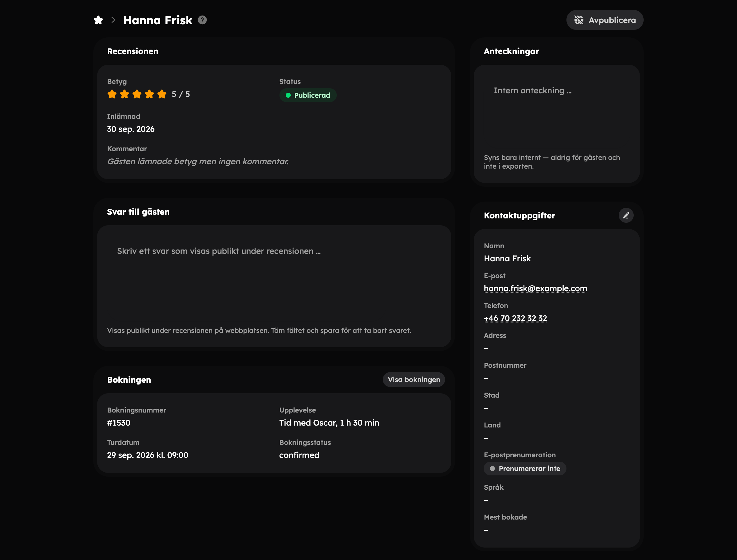737x560 pixels.
Task: Call phone number +46 70 232 32 32
Action: click(x=515, y=318)
